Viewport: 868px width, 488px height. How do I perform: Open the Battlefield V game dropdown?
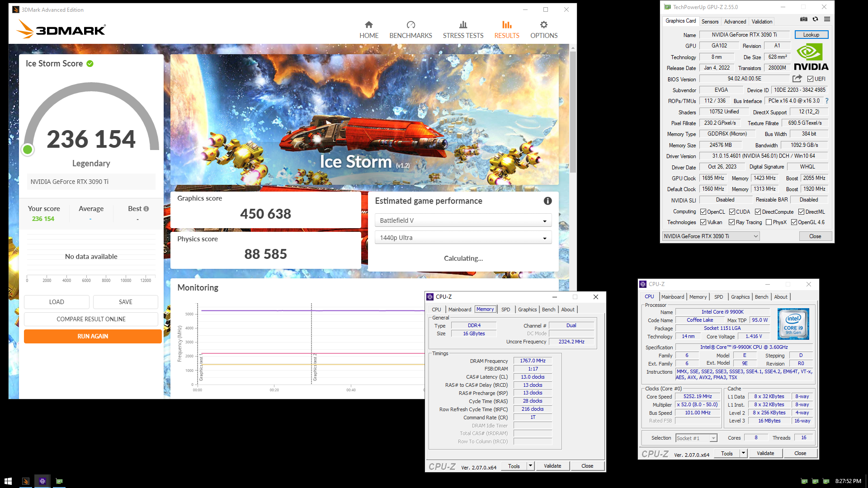coord(463,221)
